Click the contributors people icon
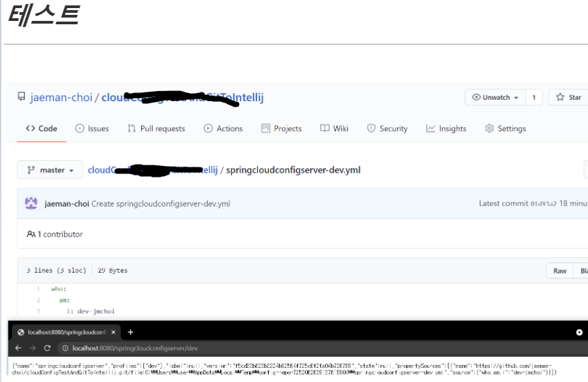588x382 pixels. [x=31, y=234]
